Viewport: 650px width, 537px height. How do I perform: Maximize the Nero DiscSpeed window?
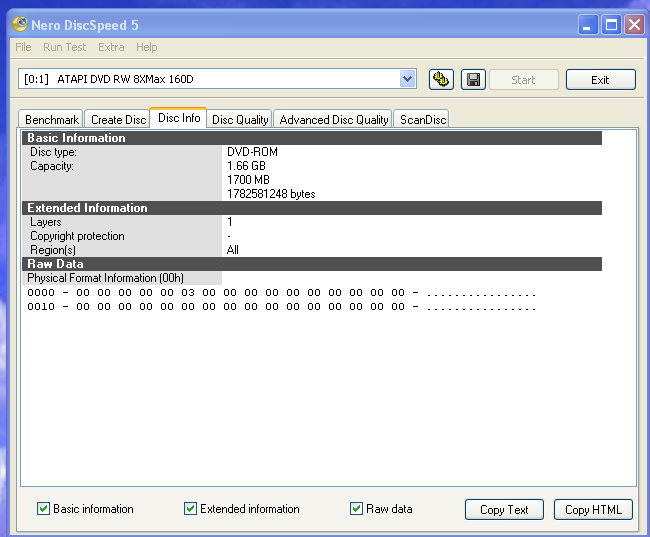611,25
